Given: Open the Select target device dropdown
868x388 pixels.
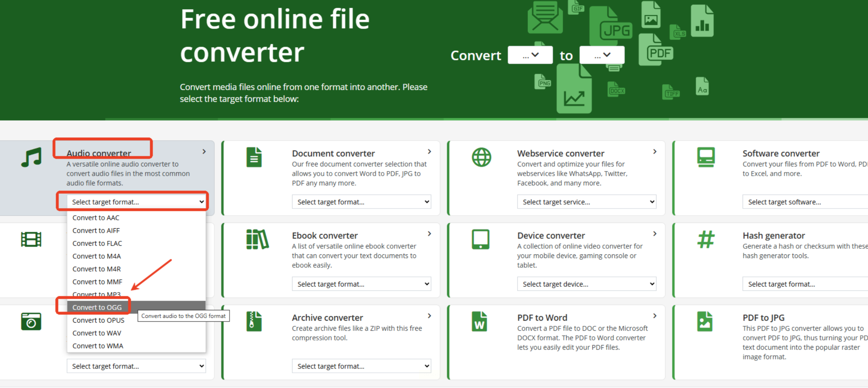Looking at the screenshot, I should coord(586,284).
